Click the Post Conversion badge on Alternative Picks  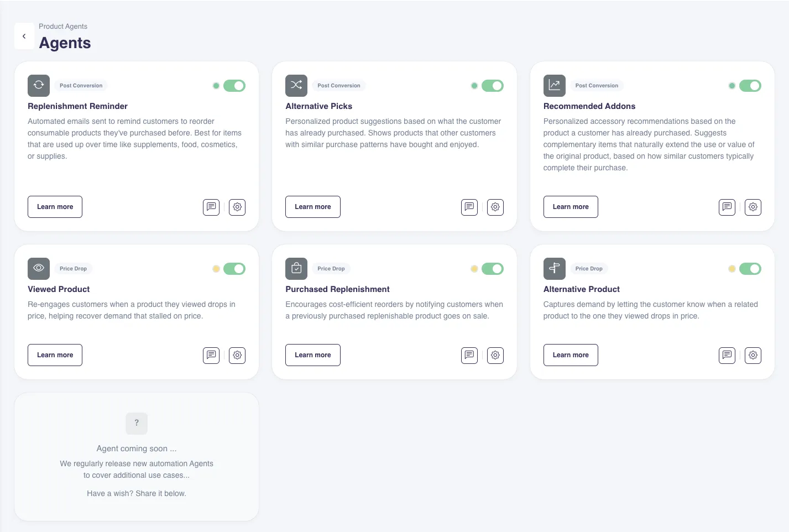tap(338, 85)
